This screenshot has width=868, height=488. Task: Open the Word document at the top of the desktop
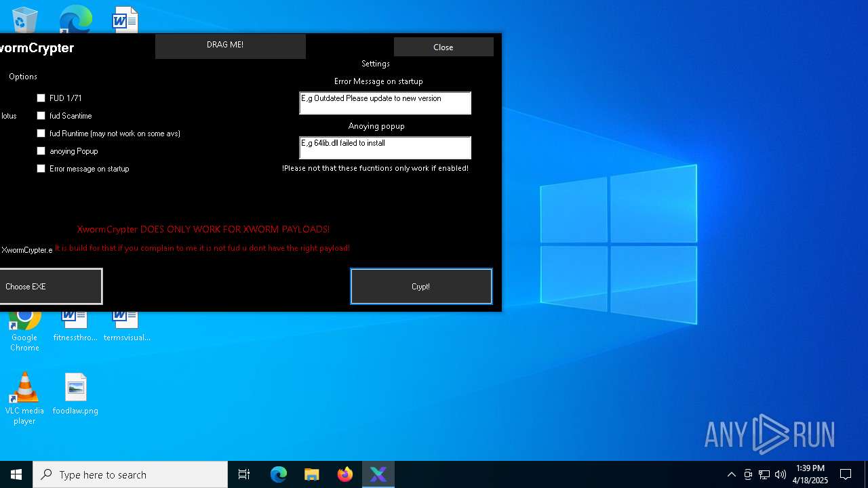tap(125, 19)
